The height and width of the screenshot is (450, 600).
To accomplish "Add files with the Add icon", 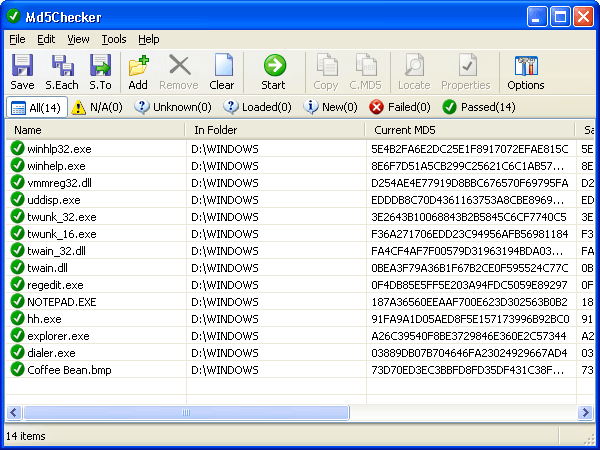I will coord(138,67).
